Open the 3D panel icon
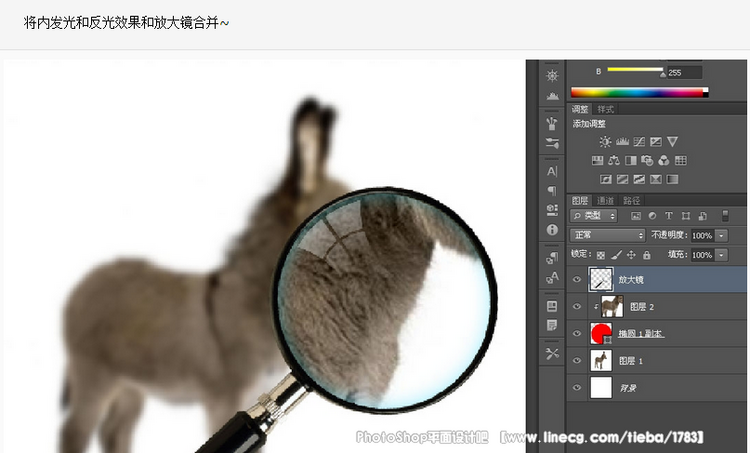Image resolution: width=750 pixels, height=453 pixels. point(552,210)
